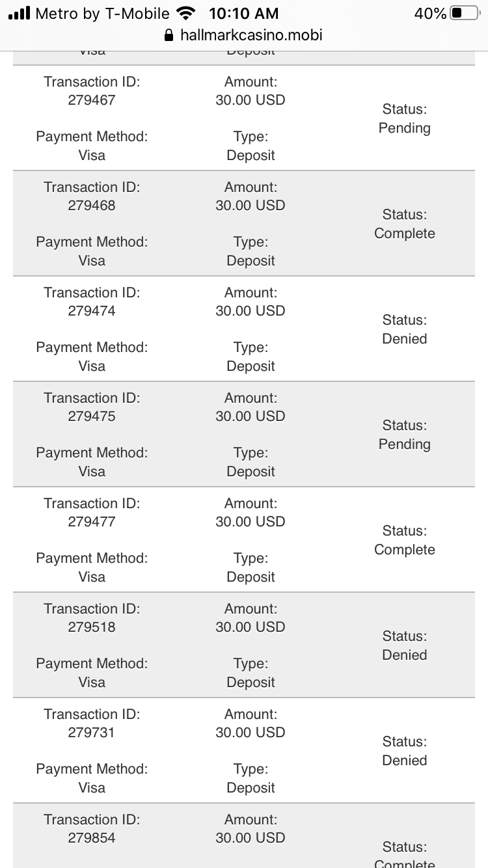Select transaction ID 279854

pos(92,838)
